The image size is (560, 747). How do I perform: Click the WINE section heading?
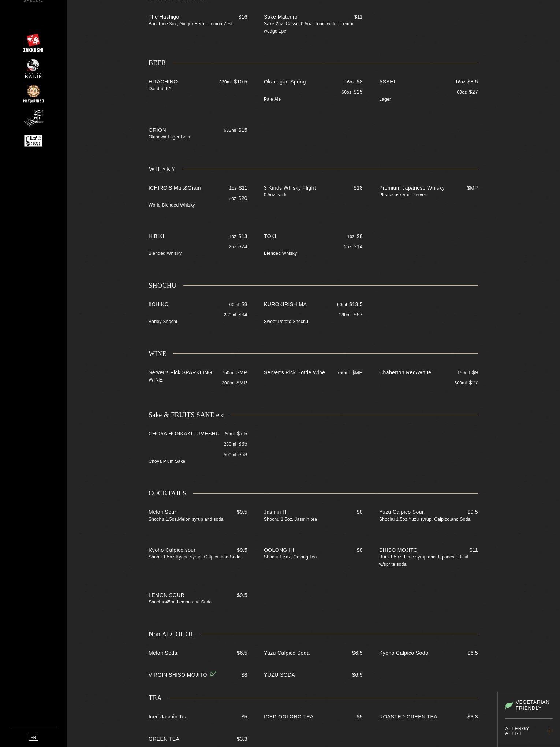pos(157,354)
